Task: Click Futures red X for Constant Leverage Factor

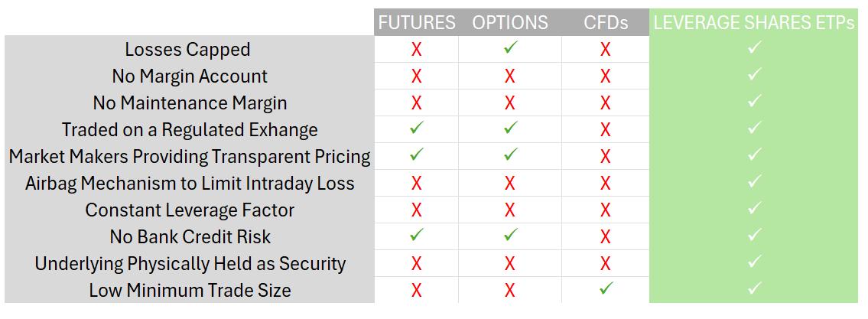Action: pos(416,210)
